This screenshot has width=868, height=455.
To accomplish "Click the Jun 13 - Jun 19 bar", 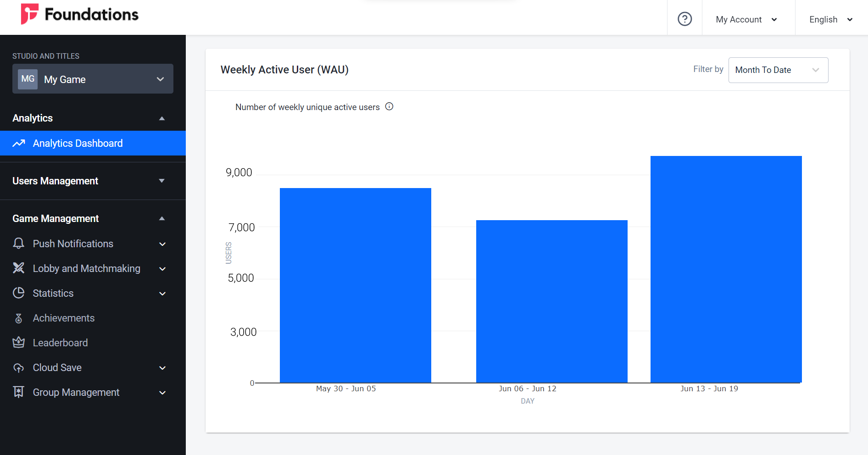I will pyautogui.click(x=726, y=269).
